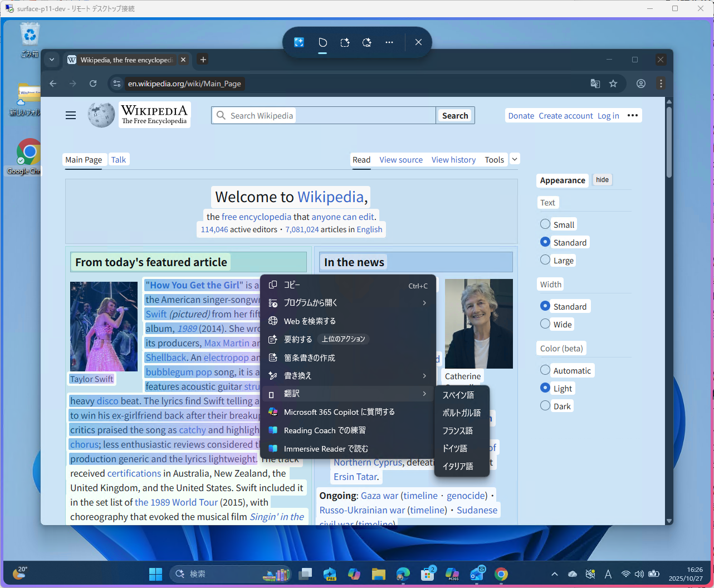Viewport: 714px width, 588px height.
Task: Open the Chrome profile icon
Action: point(641,84)
